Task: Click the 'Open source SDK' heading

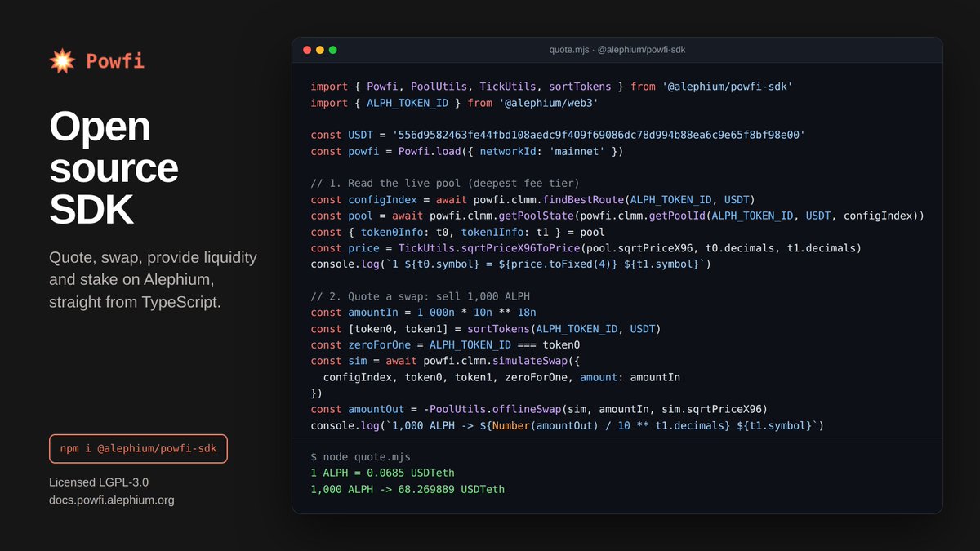Action: point(114,168)
